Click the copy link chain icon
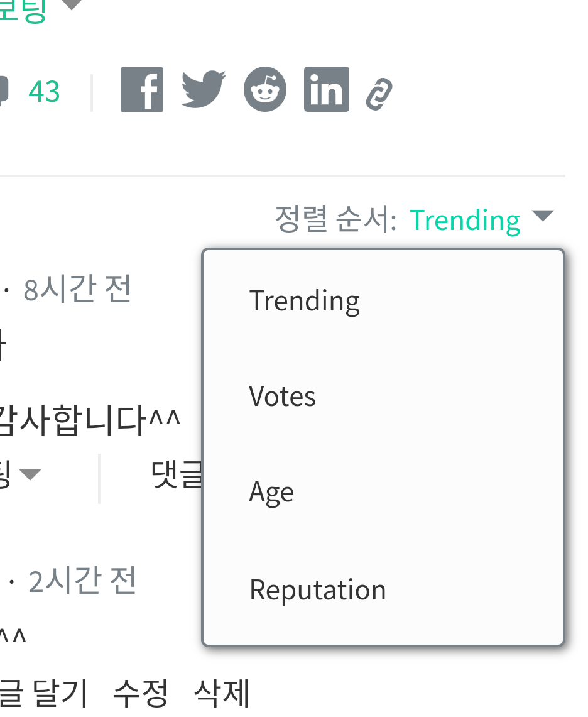Viewport: 588px width, 717px height. (x=379, y=94)
